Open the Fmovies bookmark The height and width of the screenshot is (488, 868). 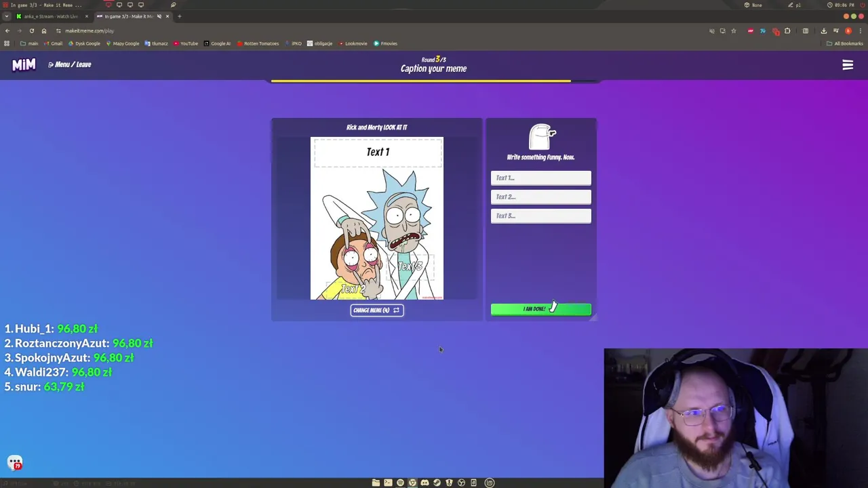[x=386, y=43]
